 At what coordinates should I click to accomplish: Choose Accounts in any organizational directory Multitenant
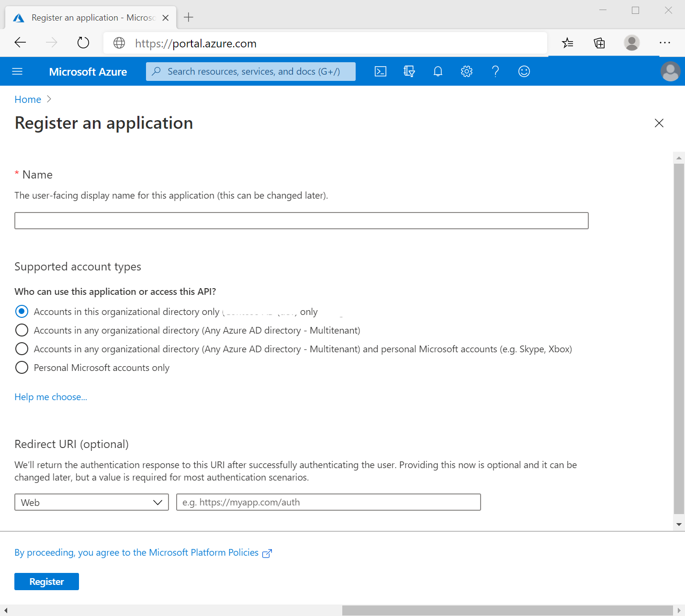[x=22, y=330]
